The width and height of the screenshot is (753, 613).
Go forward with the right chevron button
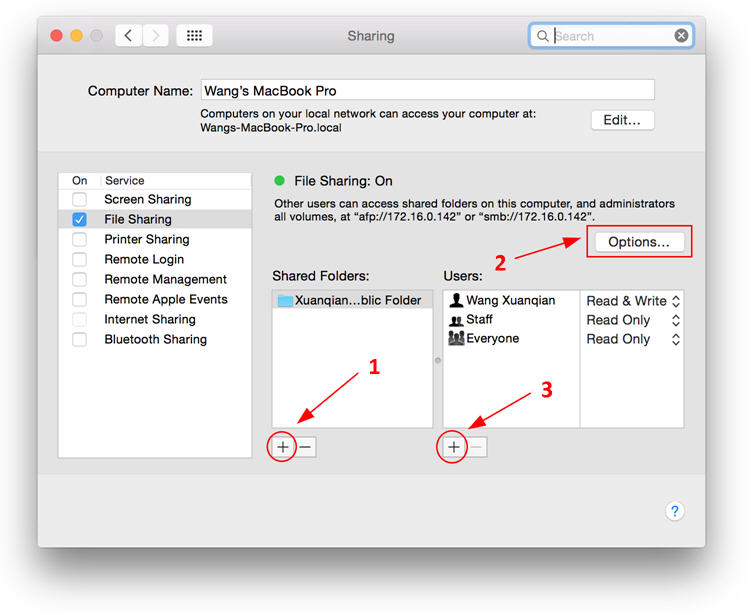[x=155, y=36]
